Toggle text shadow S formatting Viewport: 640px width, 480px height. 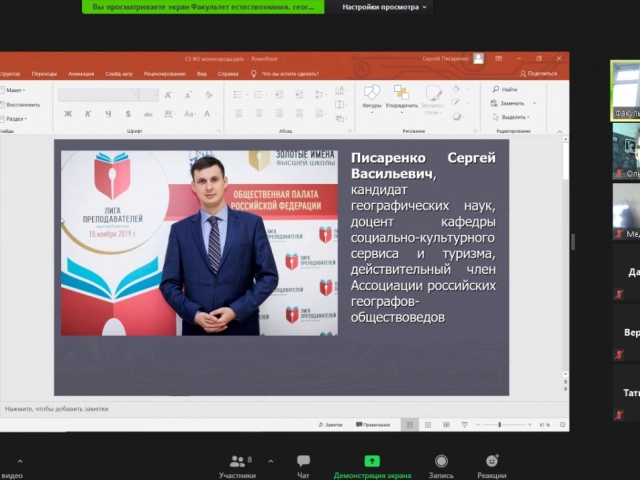click(128, 114)
